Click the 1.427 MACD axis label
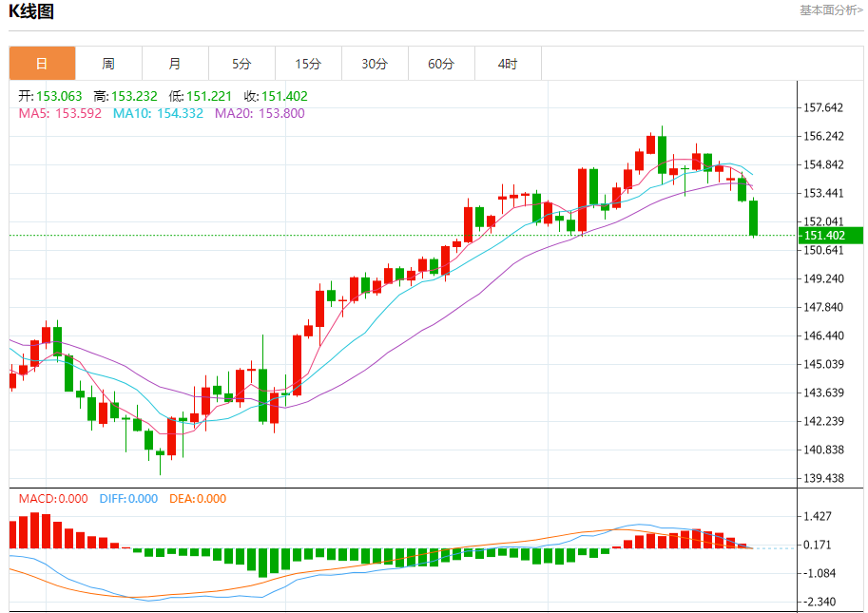868x613 pixels. 818,516
